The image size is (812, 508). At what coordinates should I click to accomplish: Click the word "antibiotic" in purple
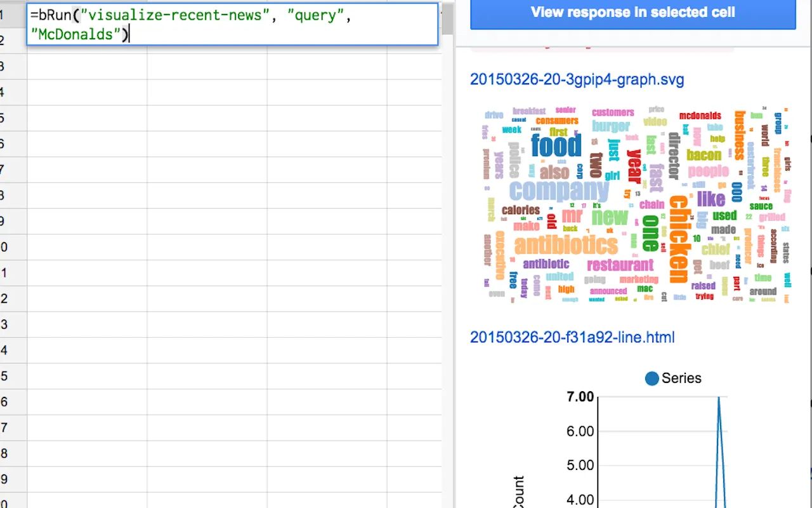[x=546, y=264]
